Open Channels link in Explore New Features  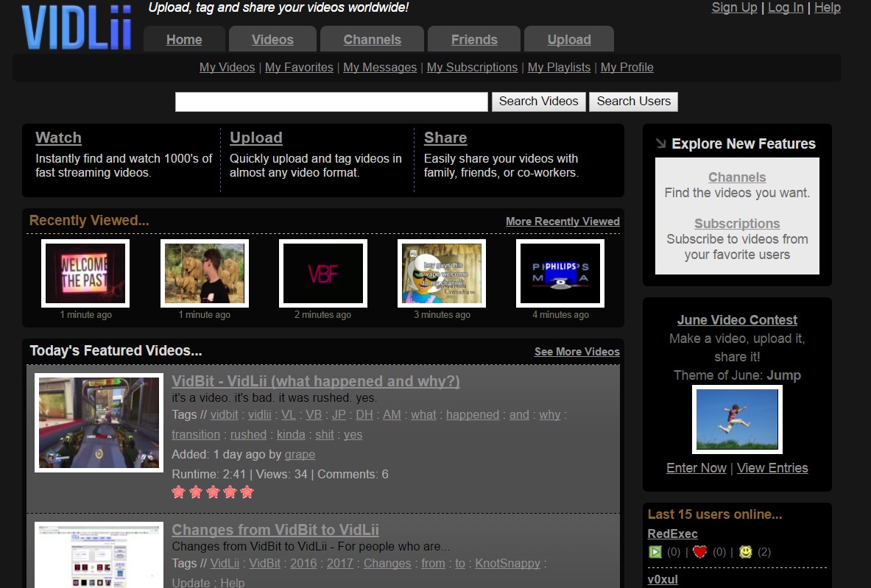(736, 177)
